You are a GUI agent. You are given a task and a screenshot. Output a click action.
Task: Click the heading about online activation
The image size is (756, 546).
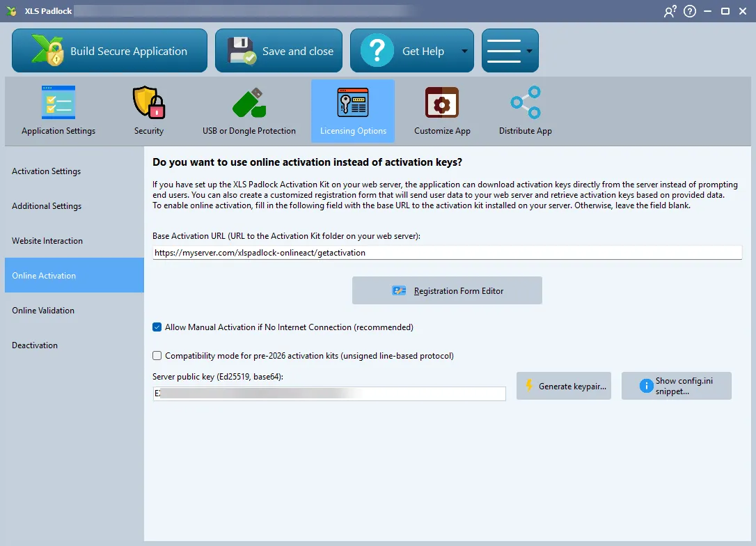[307, 162]
